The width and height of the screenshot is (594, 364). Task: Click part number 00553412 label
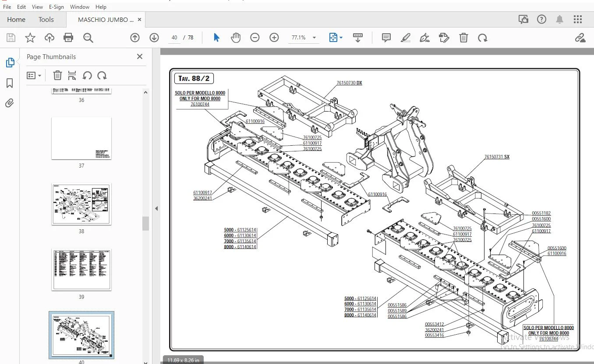coord(434,324)
